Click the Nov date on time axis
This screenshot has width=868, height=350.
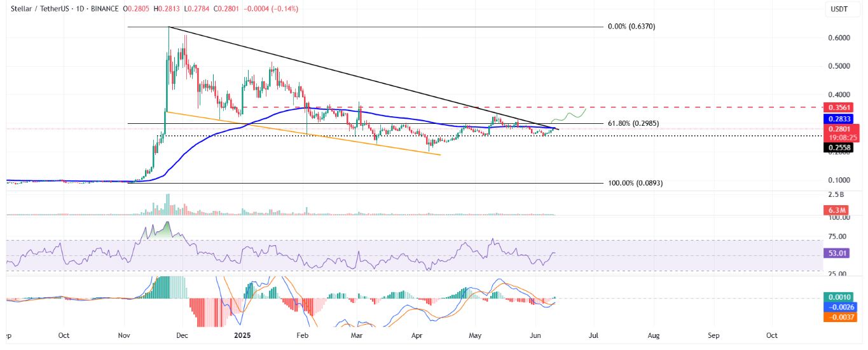125,334
